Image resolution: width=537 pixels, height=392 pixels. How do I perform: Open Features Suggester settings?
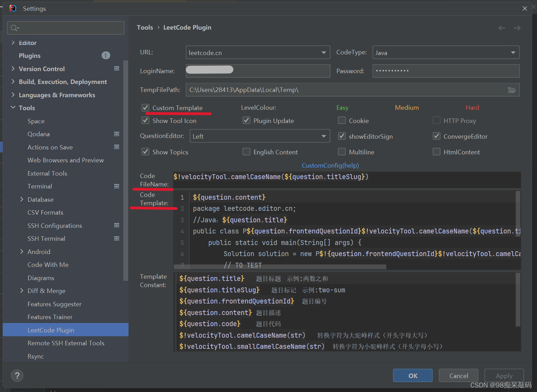54,304
